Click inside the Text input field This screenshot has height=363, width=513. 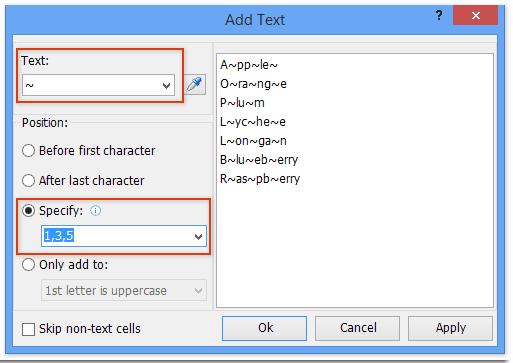pyautogui.click(x=91, y=85)
